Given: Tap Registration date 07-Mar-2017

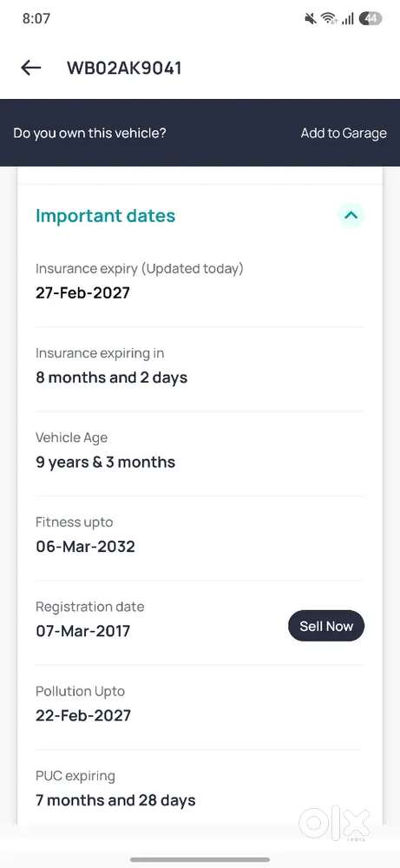Looking at the screenshot, I should point(83,631).
